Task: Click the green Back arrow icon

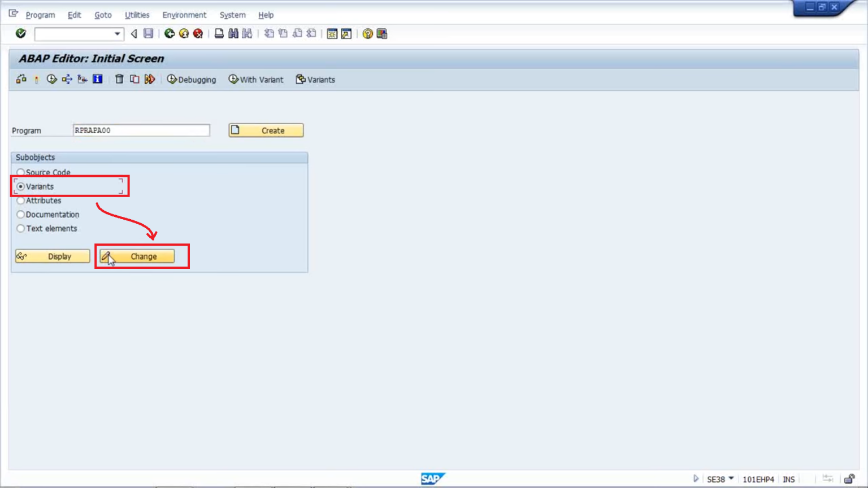Action: pos(168,34)
